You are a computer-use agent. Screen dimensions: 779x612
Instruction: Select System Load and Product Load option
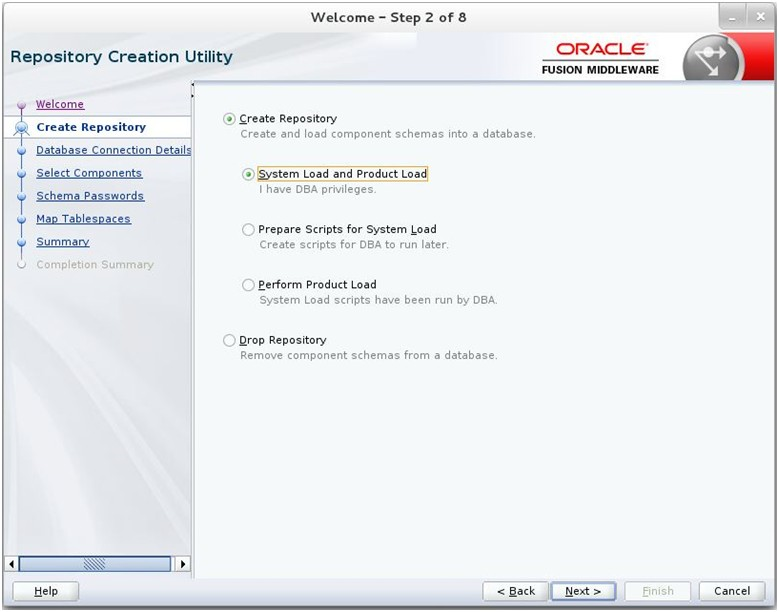point(248,174)
